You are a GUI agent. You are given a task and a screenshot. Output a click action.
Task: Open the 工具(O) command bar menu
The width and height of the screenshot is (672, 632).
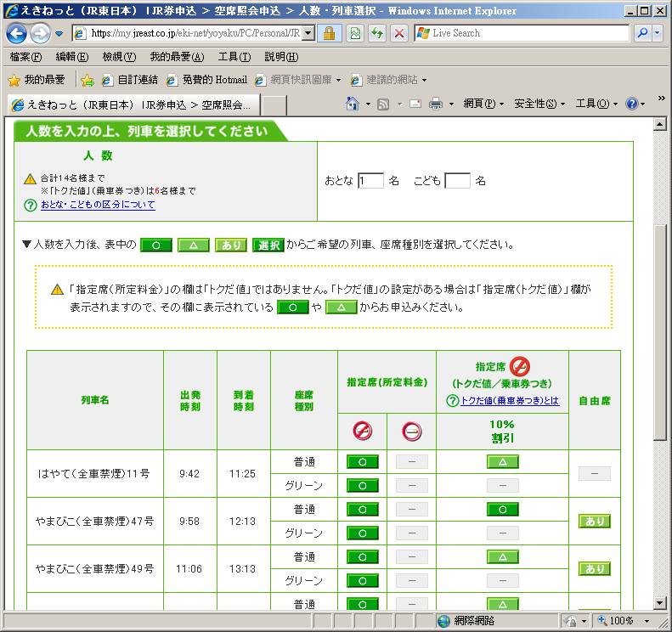click(596, 104)
